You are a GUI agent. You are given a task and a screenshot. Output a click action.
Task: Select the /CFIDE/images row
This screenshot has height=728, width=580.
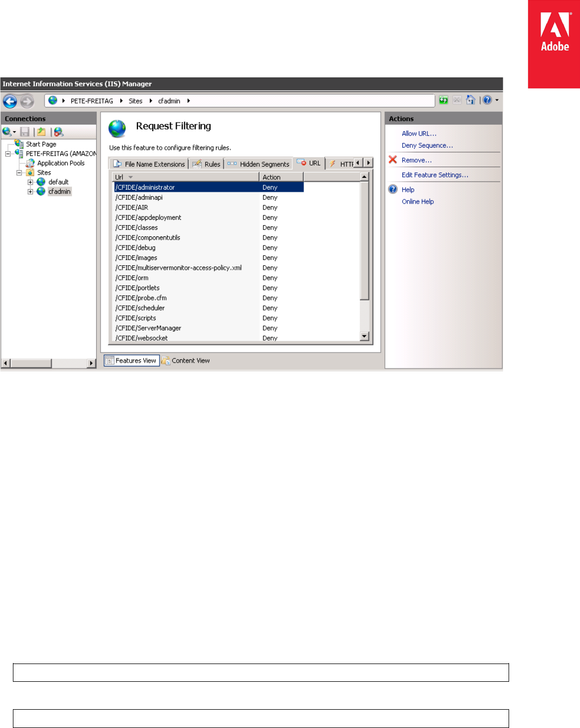click(208, 258)
